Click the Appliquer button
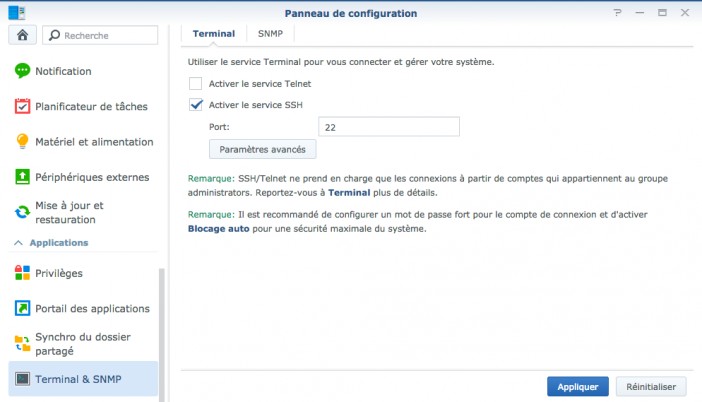The image size is (702, 402). [578, 387]
